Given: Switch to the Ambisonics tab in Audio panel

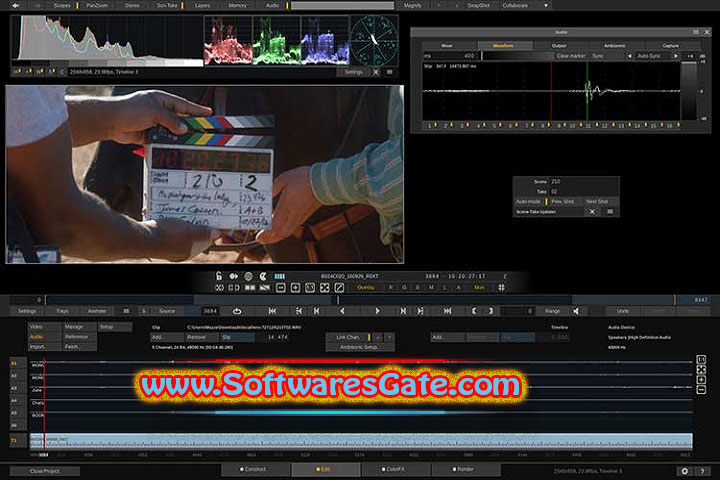Looking at the screenshot, I should click(x=614, y=45).
